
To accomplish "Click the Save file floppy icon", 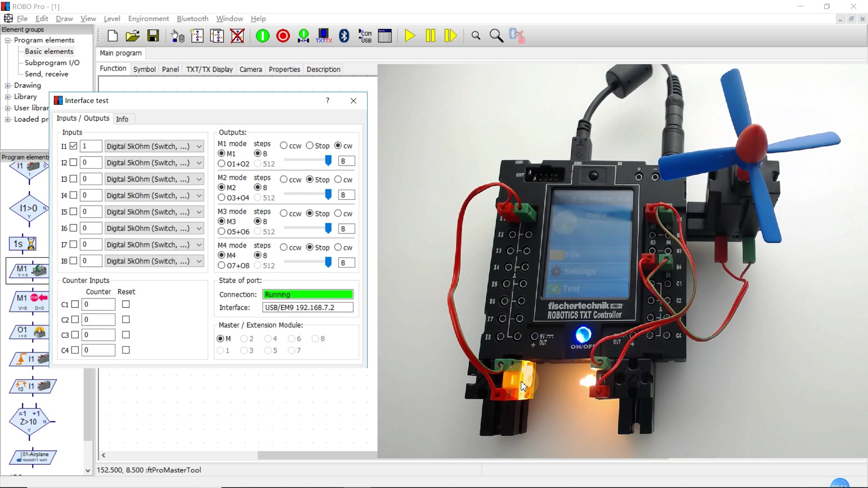I will (x=153, y=36).
